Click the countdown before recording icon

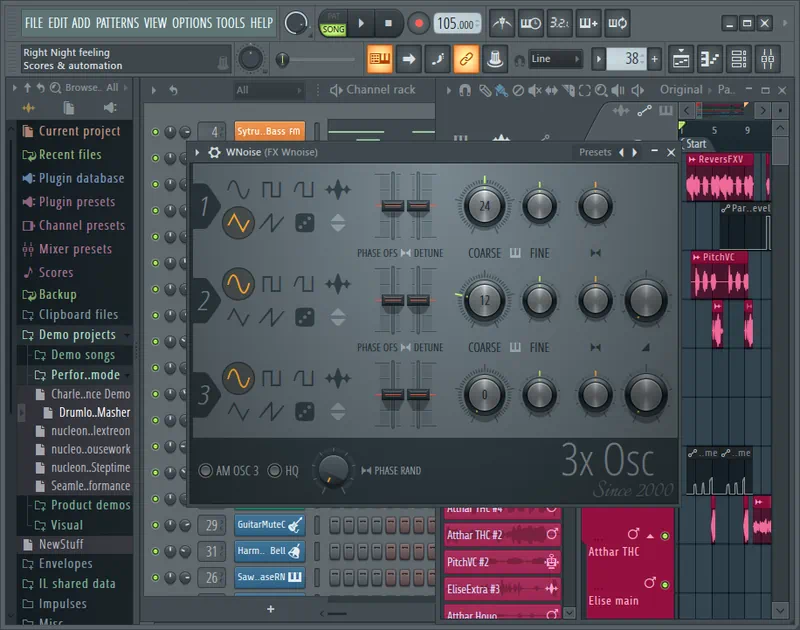pyautogui.click(x=560, y=23)
